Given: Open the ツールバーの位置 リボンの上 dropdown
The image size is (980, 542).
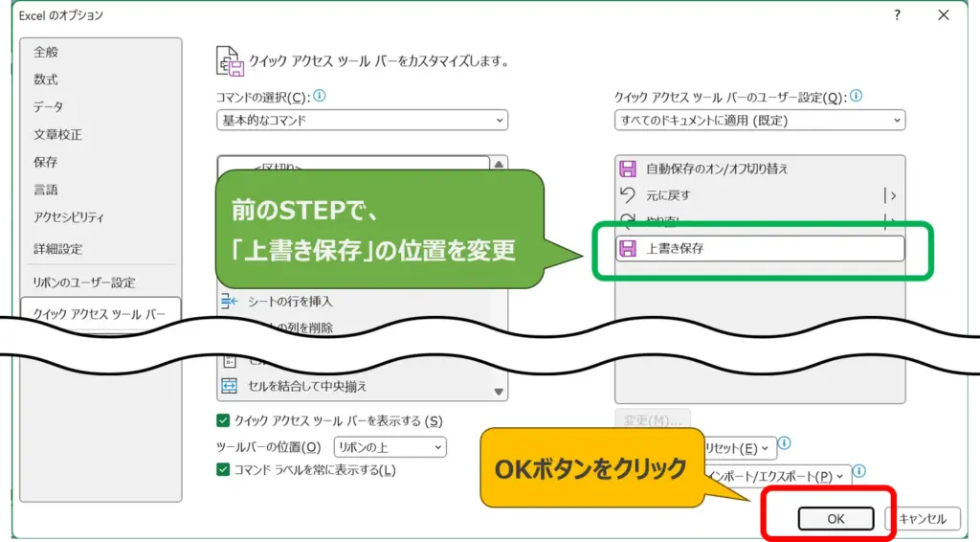Looking at the screenshot, I should pos(390,447).
